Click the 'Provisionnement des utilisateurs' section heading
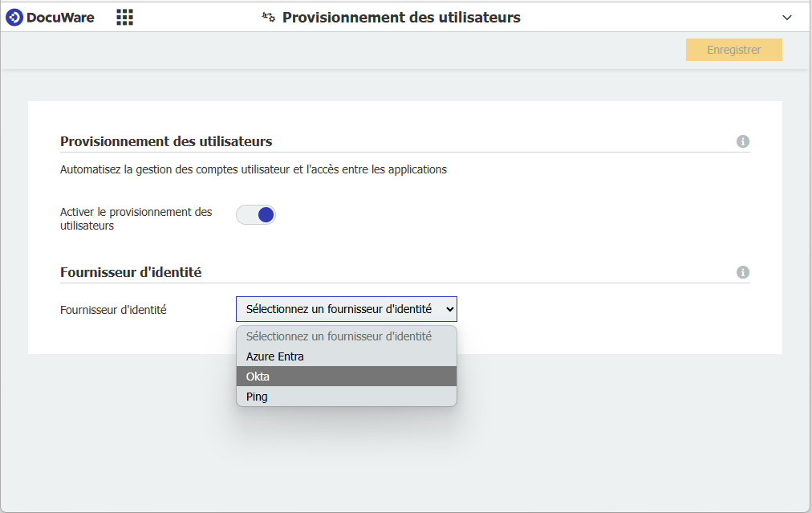 click(x=166, y=141)
